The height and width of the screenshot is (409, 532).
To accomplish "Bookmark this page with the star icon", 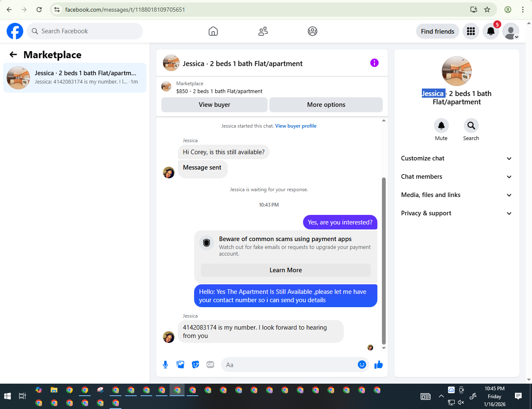I will [x=487, y=10].
